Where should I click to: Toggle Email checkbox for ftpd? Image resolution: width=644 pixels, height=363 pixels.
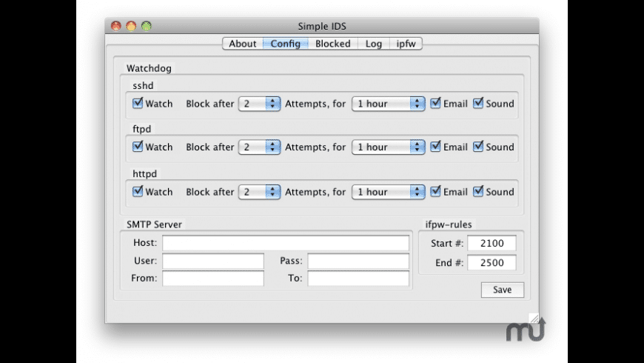435,147
